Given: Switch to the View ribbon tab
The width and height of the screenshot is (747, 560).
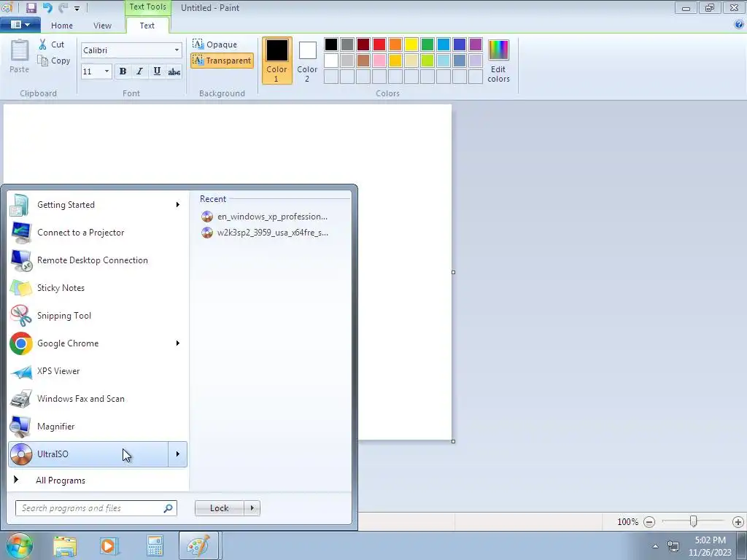Looking at the screenshot, I should click(102, 26).
